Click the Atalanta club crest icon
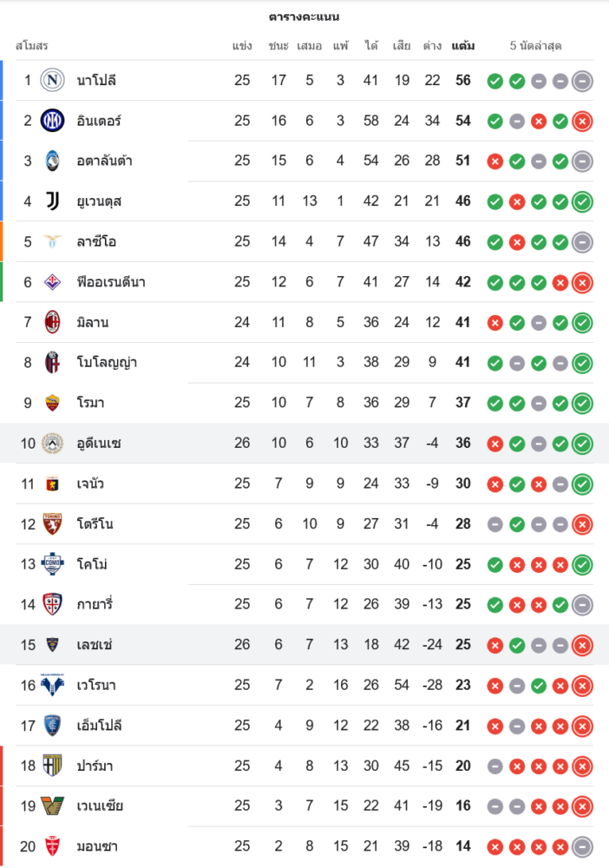Screen dimensions: 609x868 tap(53, 161)
